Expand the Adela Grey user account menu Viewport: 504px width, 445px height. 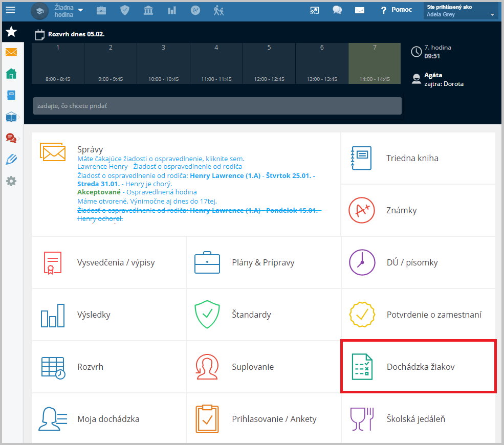pyautogui.click(x=461, y=11)
